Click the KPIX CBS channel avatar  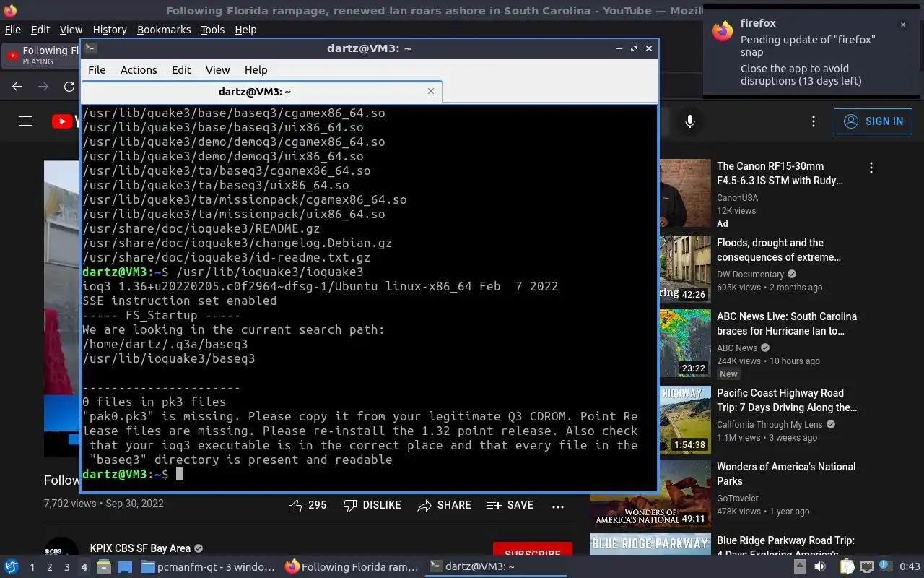click(x=61, y=547)
